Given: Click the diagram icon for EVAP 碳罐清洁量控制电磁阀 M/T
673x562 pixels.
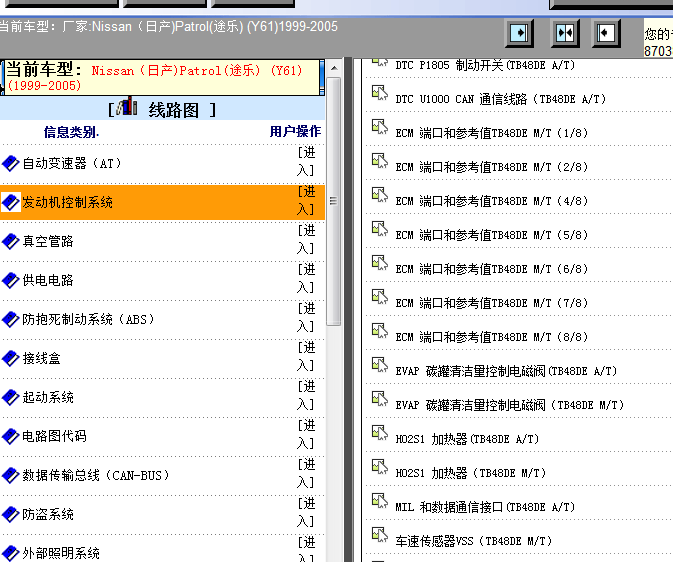Looking at the screenshot, I should click(x=380, y=399).
